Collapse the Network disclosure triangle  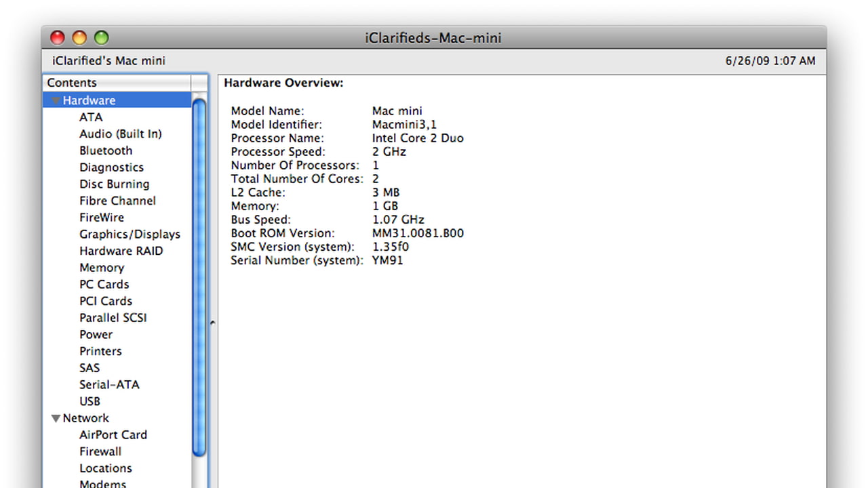[x=56, y=419]
